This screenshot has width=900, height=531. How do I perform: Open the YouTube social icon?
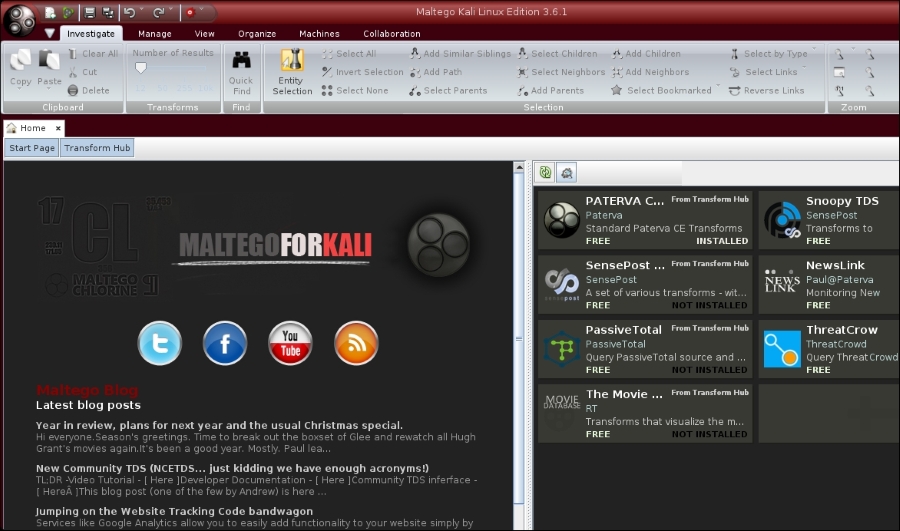290,343
